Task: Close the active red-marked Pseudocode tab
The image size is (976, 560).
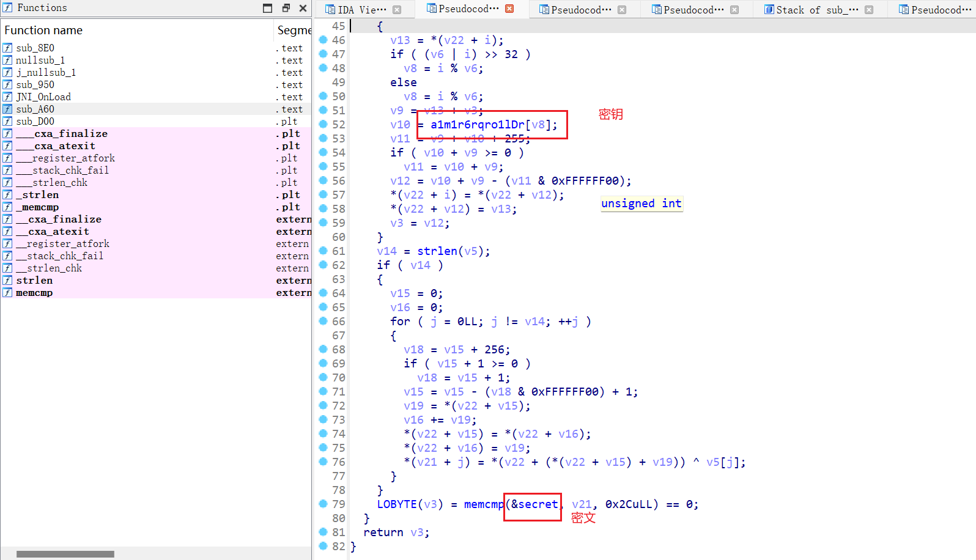Action: (509, 9)
